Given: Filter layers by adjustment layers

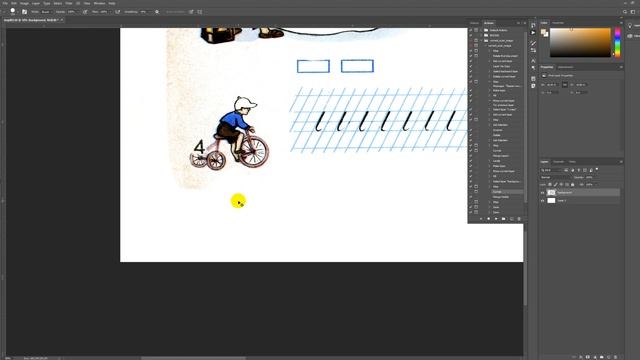Looking at the screenshot, I should pyautogui.click(x=572, y=170).
